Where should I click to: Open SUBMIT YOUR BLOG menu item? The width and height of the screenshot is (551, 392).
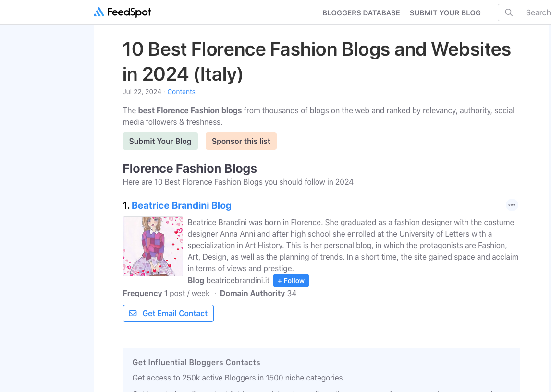[445, 13]
